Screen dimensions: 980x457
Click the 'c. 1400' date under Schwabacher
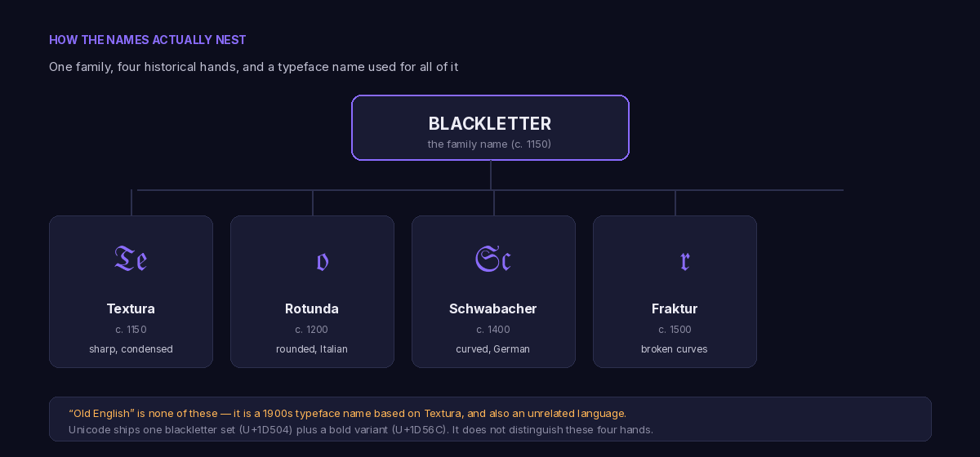click(x=493, y=330)
